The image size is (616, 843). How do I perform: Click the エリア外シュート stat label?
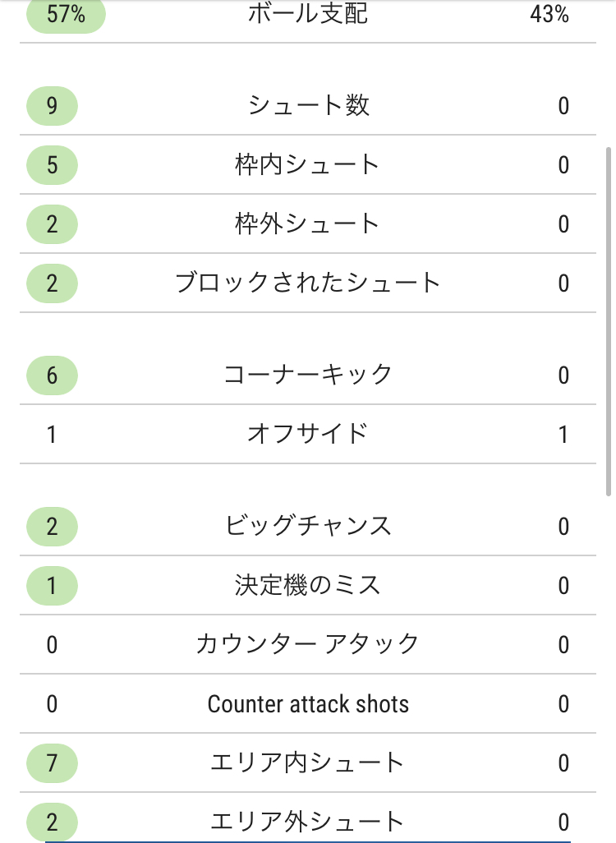(307, 822)
